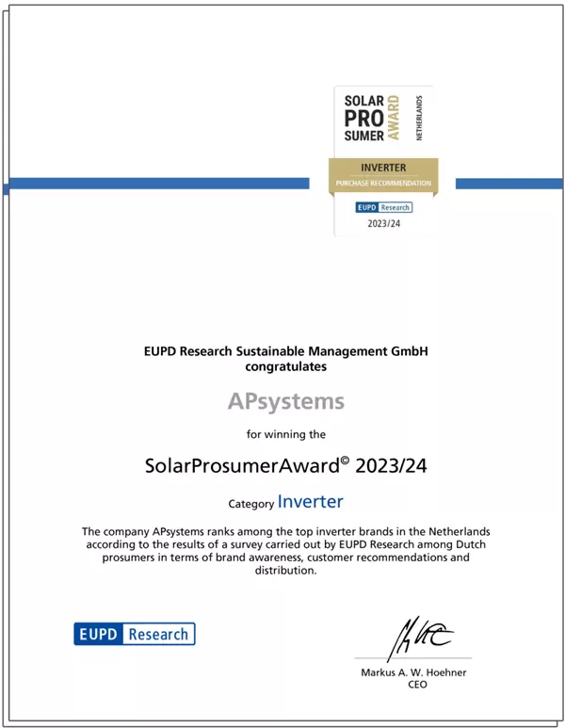Screen dimensions: 565x728
Task: Click the 'for winning the' text line
Action: tap(285, 434)
